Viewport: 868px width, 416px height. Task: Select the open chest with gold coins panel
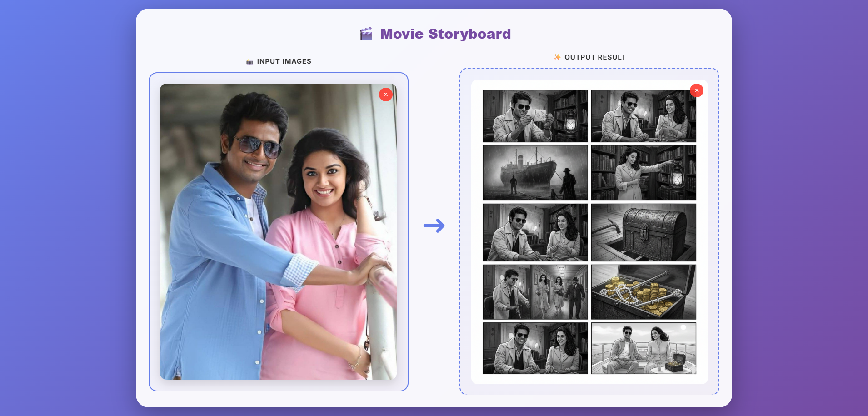pyautogui.click(x=644, y=292)
